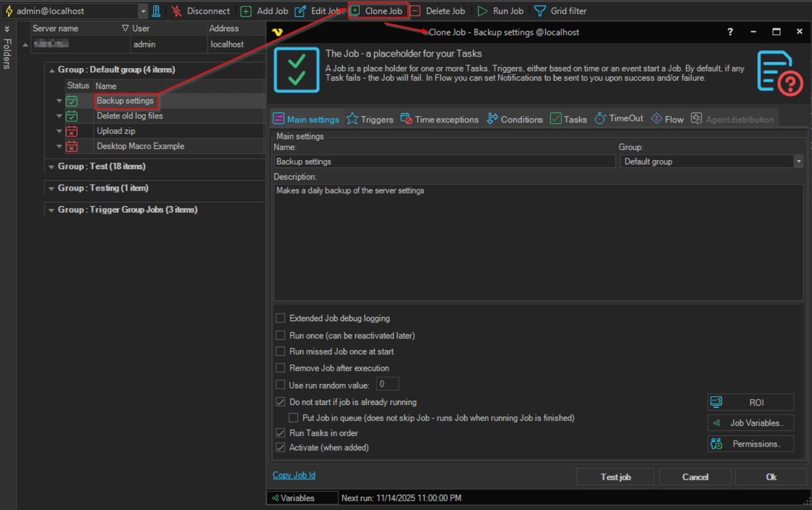Enable Extended Job debug logging checkbox
This screenshot has height=510, width=812.
(x=281, y=318)
